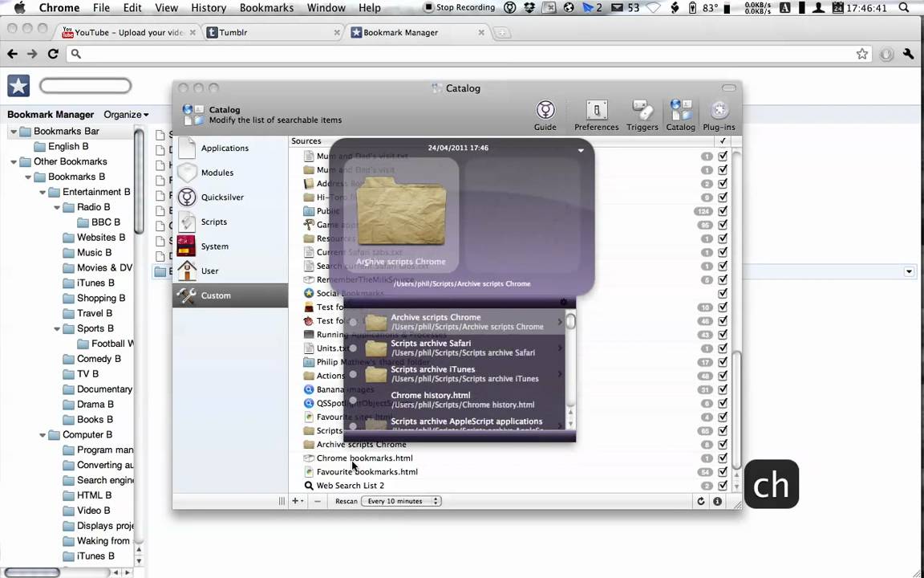Remove source with the minus button
Screen dimensions: 924x578
click(318, 501)
